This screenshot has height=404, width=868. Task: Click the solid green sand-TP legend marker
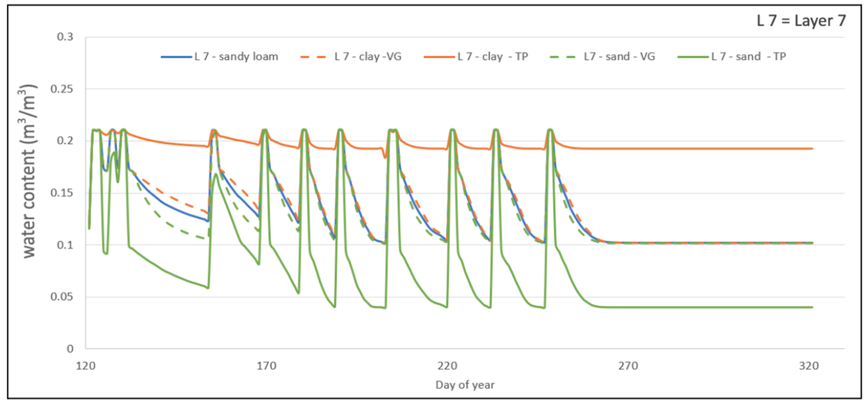[693, 57]
